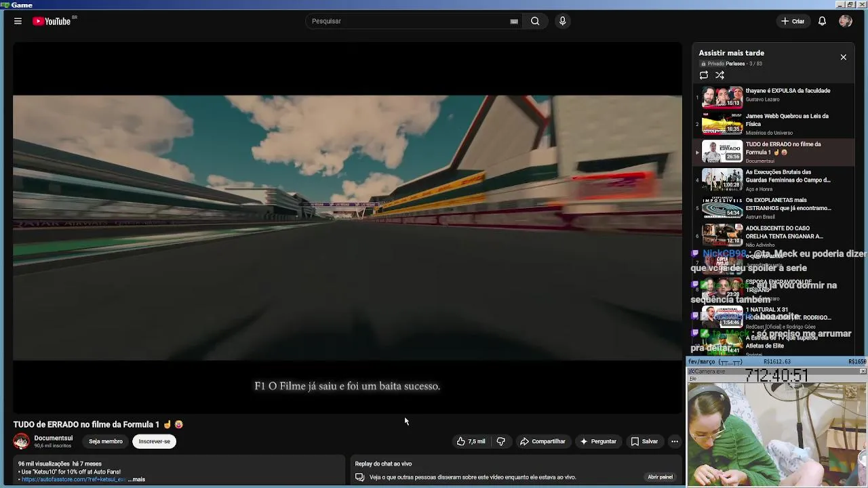The height and width of the screenshot is (488, 868).
Task: Open the Assistir mais tarde playlist title
Action: point(731,53)
